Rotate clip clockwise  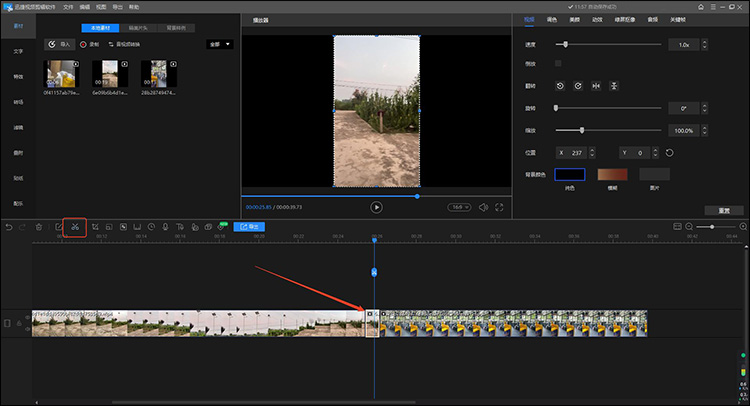click(578, 86)
